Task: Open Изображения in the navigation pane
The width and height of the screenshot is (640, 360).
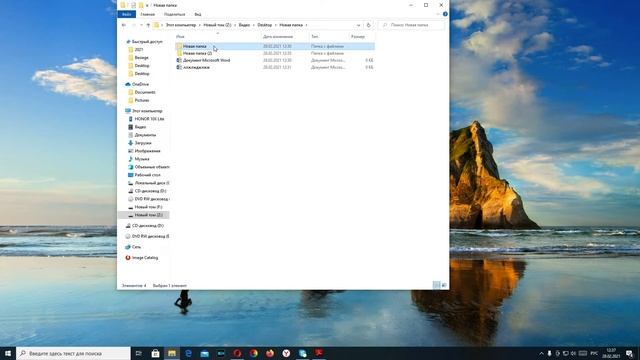Action: (x=147, y=151)
